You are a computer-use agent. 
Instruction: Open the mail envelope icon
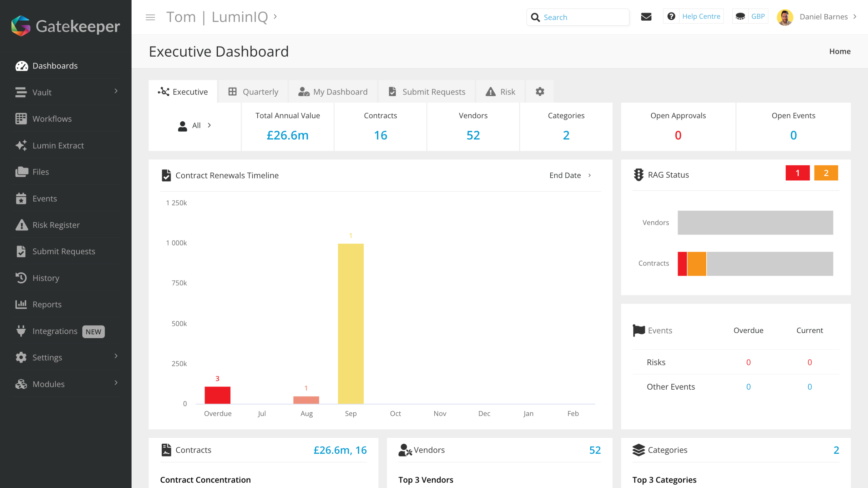tap(646, 17)
